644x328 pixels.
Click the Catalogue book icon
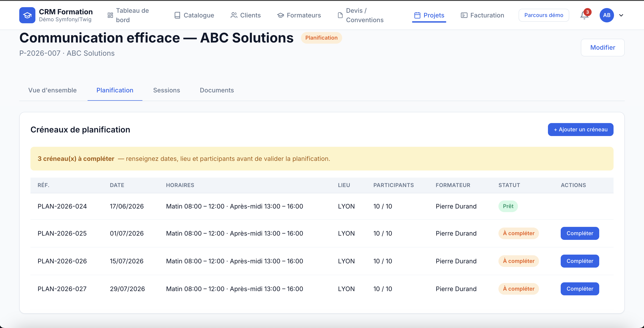(x=177, y=15)
